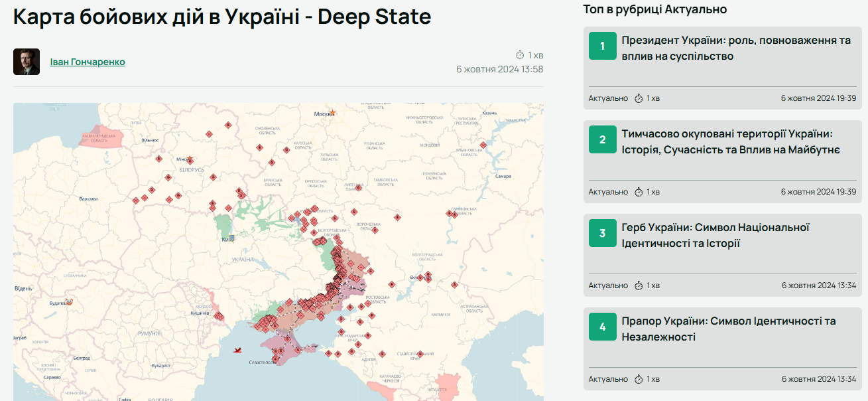Click number 2 badge in top list

pyautogui.click(x=603, y=139)
